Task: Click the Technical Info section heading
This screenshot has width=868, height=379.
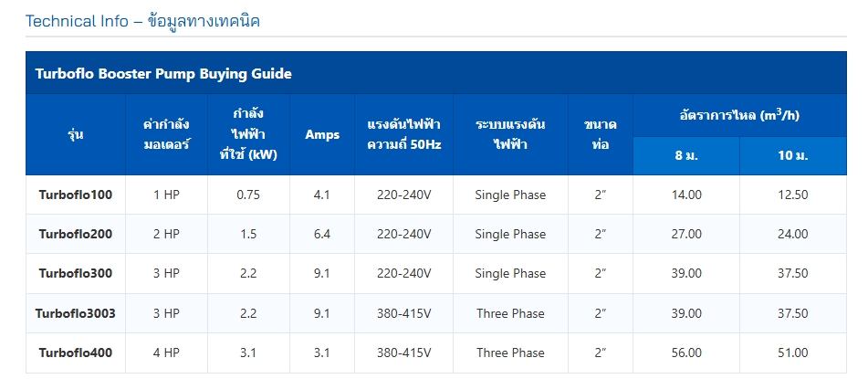Action: (142, 22)
